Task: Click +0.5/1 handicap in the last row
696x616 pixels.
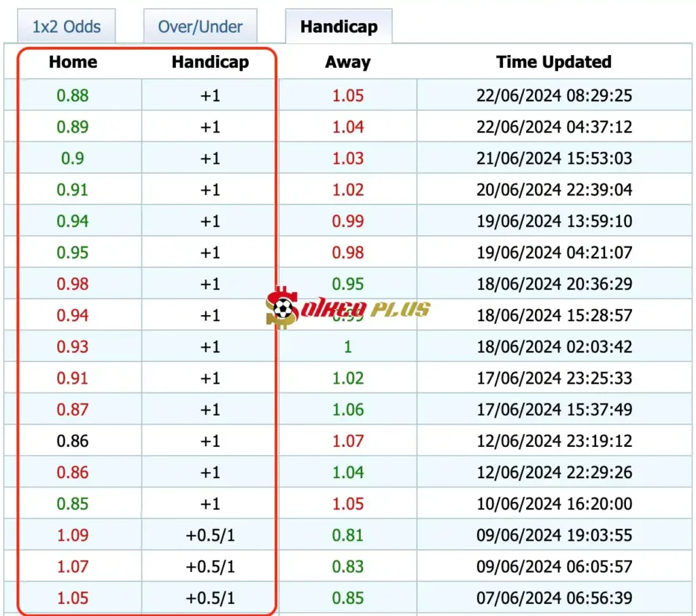Action: (210, 598)
